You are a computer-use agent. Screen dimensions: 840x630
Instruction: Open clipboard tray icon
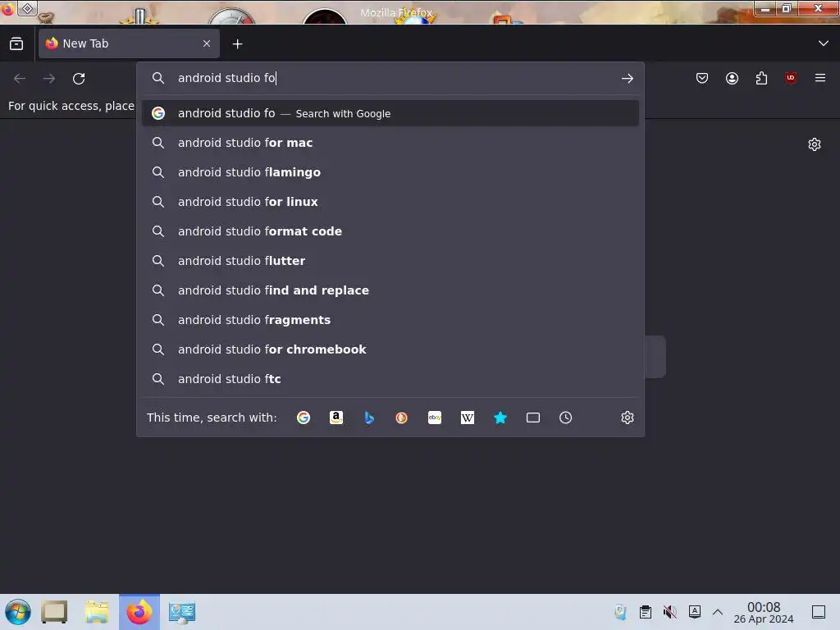(x=646, y=612)
